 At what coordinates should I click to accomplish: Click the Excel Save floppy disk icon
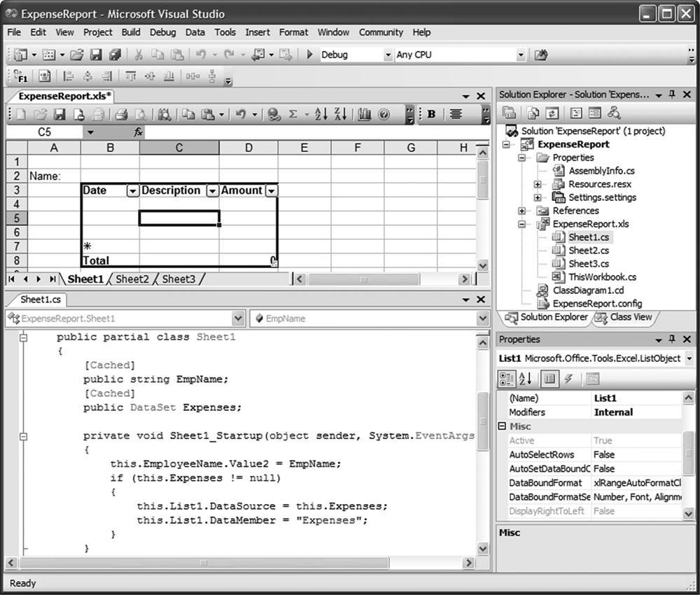pyautogui.click(x=59, y=115)
